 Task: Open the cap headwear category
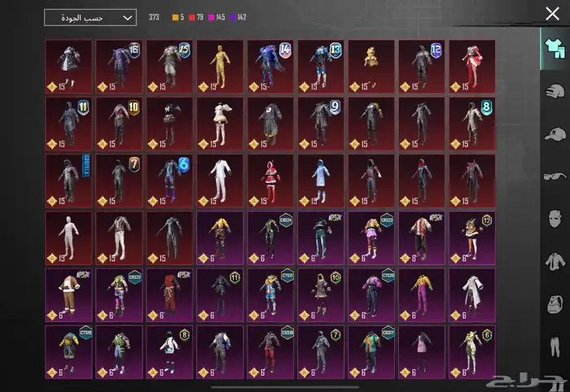click(555, 134)
